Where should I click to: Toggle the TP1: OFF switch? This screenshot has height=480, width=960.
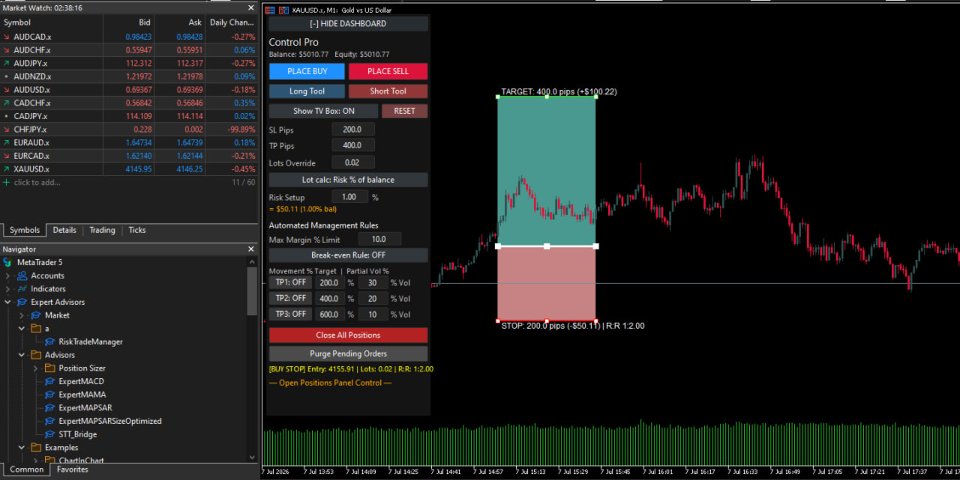pos(290,283)
